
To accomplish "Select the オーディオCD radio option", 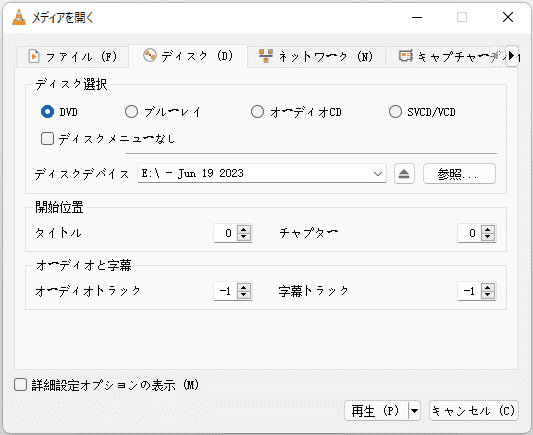I will (x=257, y=111).
